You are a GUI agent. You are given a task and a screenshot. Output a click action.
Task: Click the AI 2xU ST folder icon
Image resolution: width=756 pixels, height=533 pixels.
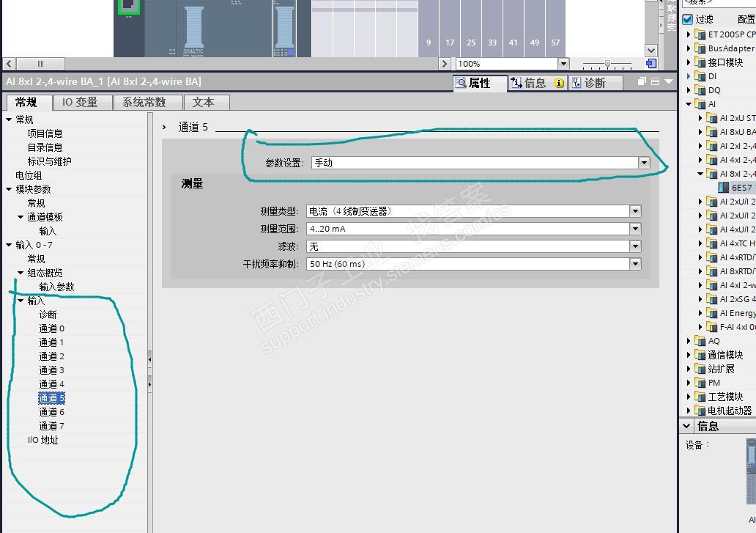tap(711, 118)
